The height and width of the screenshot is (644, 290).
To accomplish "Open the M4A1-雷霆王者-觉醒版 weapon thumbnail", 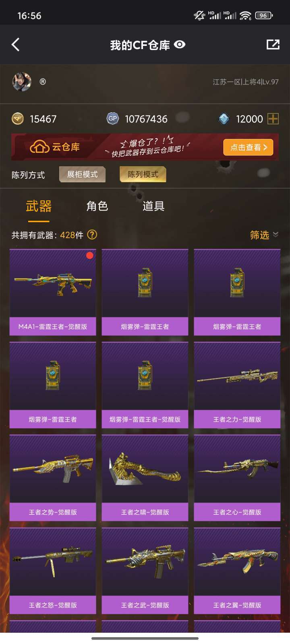I will [53, 283].
